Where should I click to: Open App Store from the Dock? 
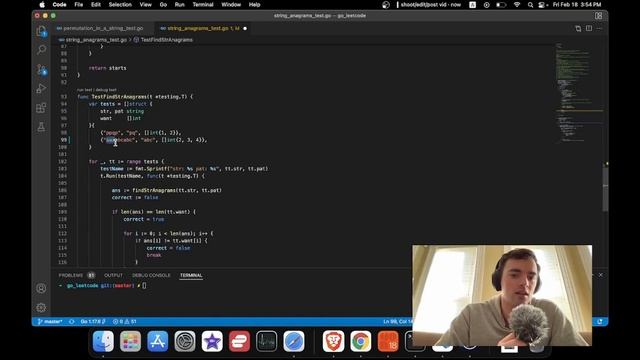coord(158,341)
